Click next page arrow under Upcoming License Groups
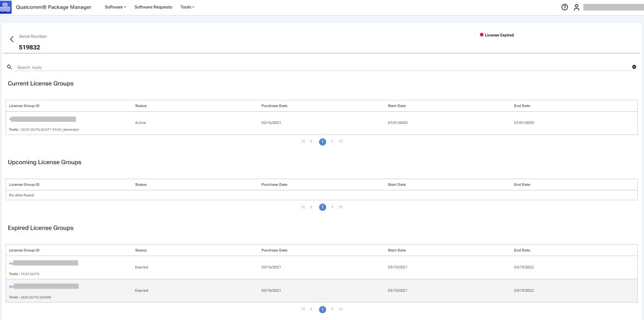 click(x=332, y=207)
